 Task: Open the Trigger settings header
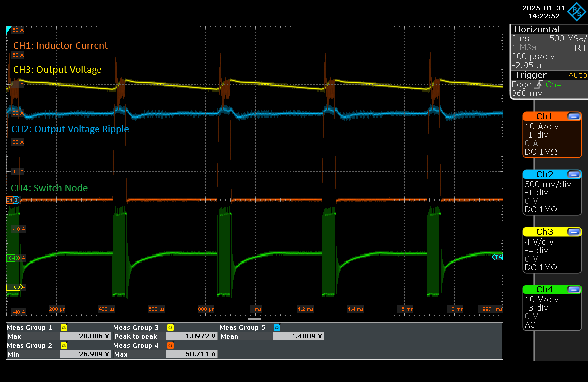(x=530, y=75)
